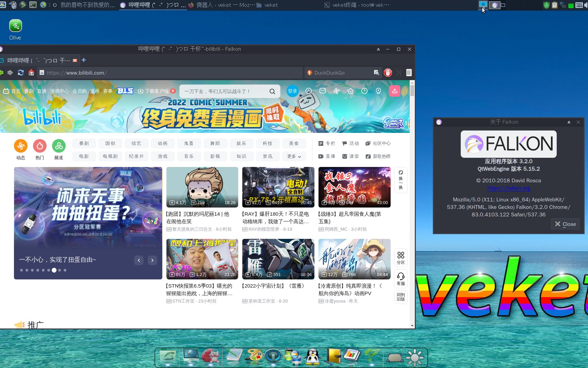Open the falkon.org link in About dialog
Viewport: 588px width, 368px height.
click(508, 188)
